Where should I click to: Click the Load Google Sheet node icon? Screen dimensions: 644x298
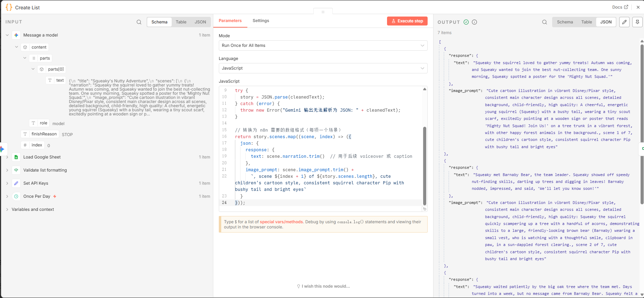[16, 157]
